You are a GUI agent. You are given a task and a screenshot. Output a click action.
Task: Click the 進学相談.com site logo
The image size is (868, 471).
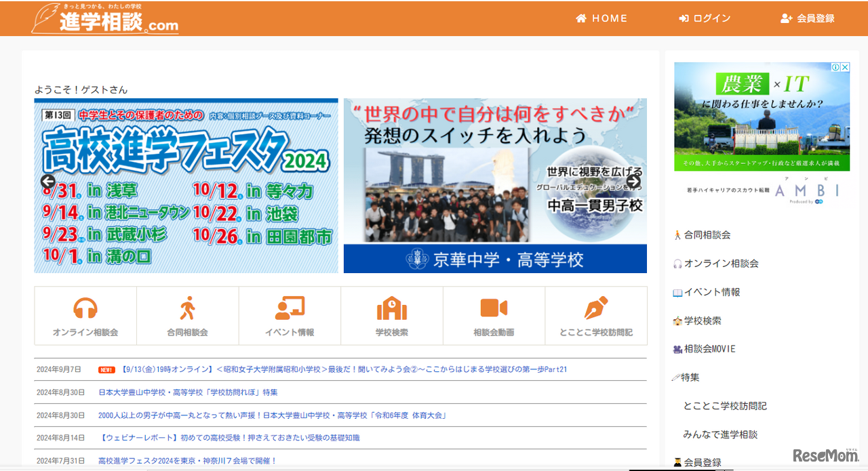pos(105,19)
